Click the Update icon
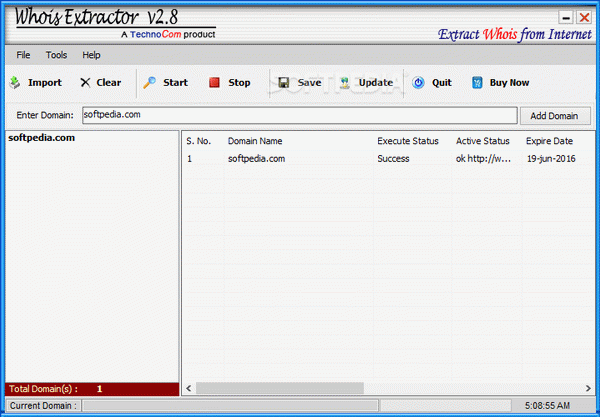Screen dimensions: 600x417 pyautogui.click(x=345, y=83)
